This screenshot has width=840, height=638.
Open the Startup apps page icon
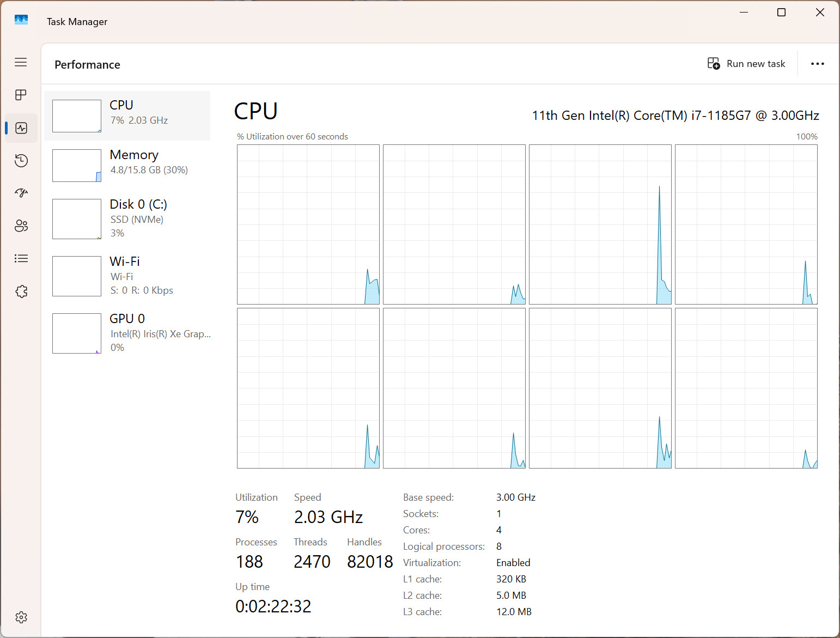click(x=21, y=193)
